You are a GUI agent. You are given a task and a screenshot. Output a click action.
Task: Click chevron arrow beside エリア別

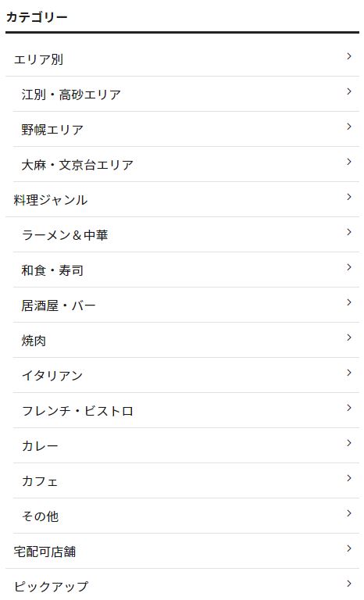[x=348, y=56]
